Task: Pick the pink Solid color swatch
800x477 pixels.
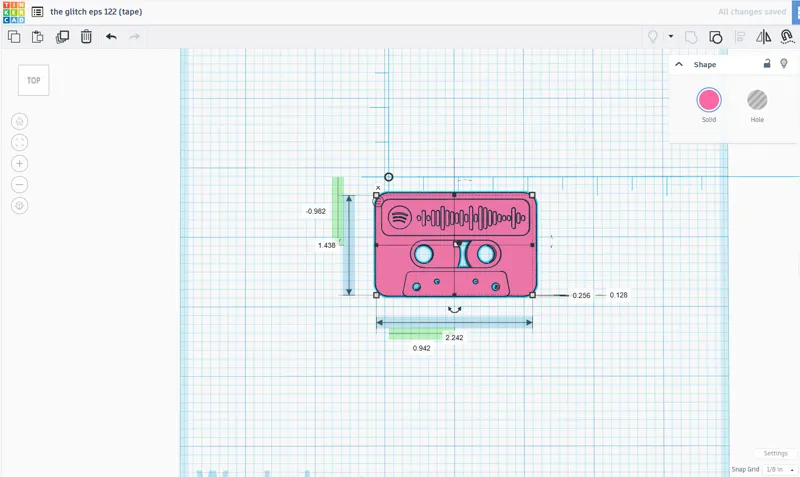Action: coord(709,100)
